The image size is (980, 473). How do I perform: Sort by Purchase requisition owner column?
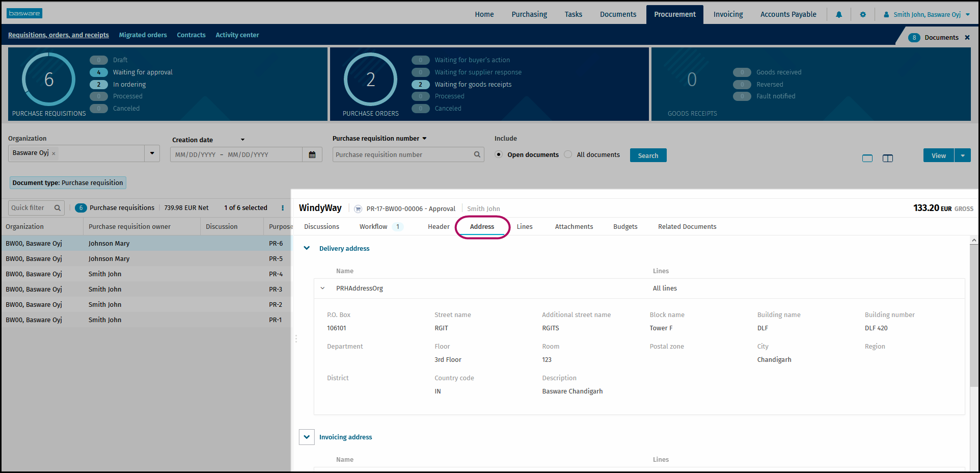129,226
